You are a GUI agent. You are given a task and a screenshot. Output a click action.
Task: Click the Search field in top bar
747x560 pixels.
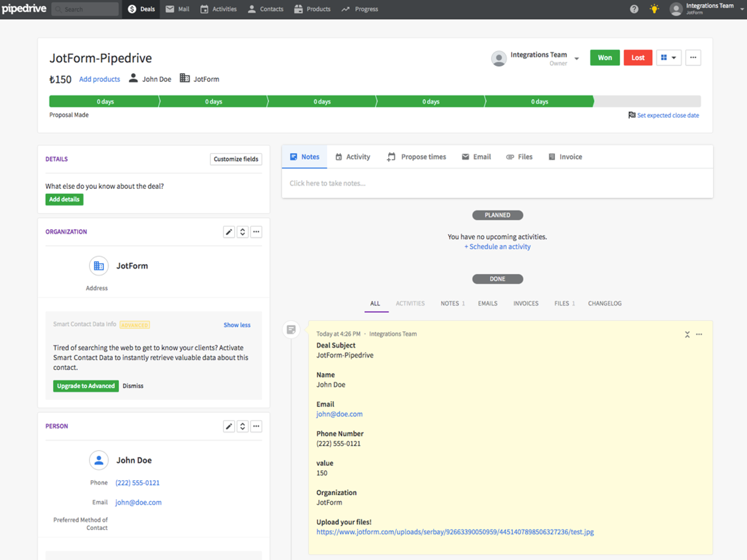[85, 9]
